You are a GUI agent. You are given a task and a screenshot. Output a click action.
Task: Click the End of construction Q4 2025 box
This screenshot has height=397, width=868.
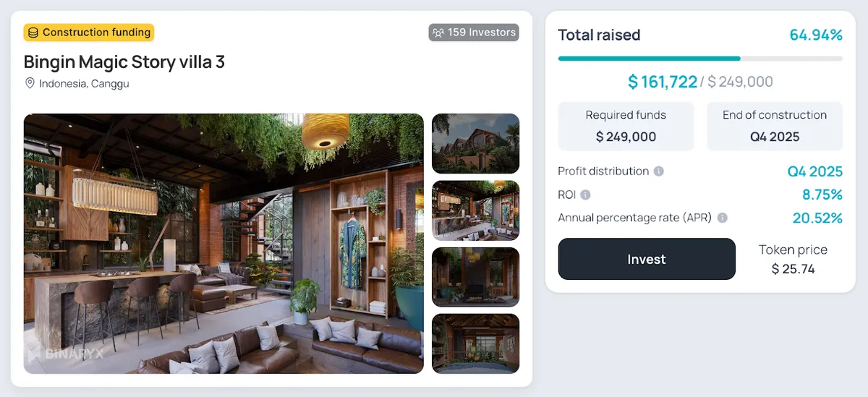click(x=774, y=126)
